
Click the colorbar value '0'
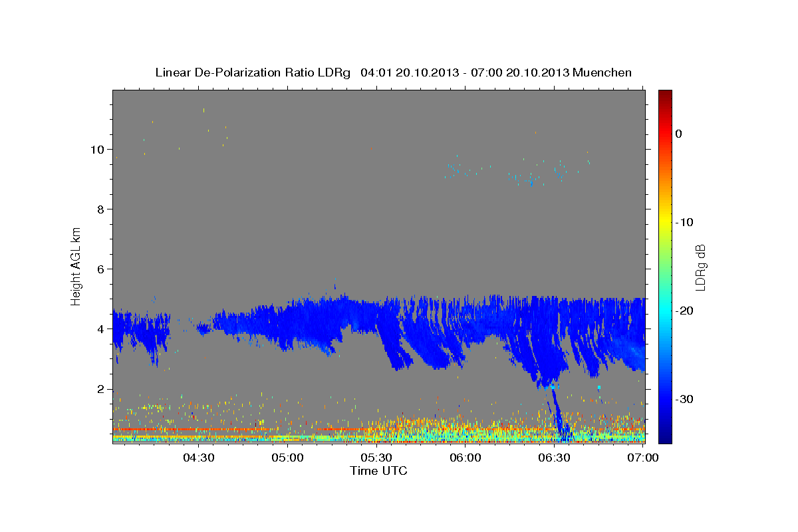pyautogui.click(x=679, y=134)
